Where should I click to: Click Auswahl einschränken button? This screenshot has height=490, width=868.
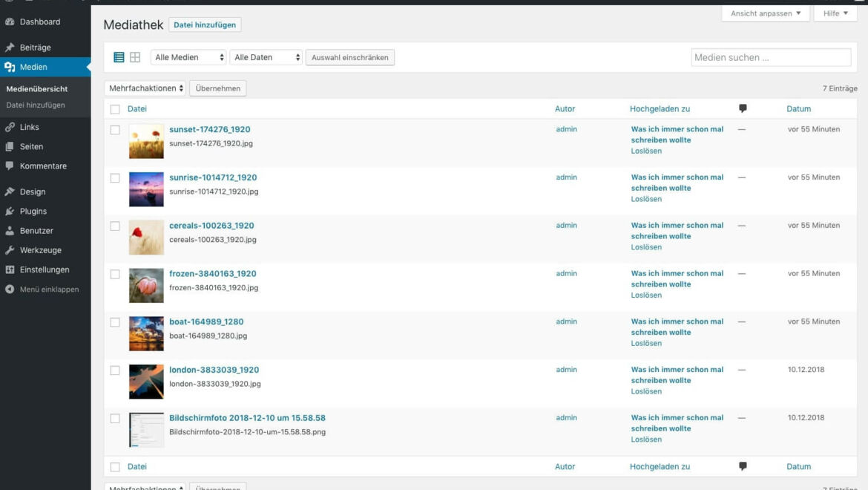350,58
